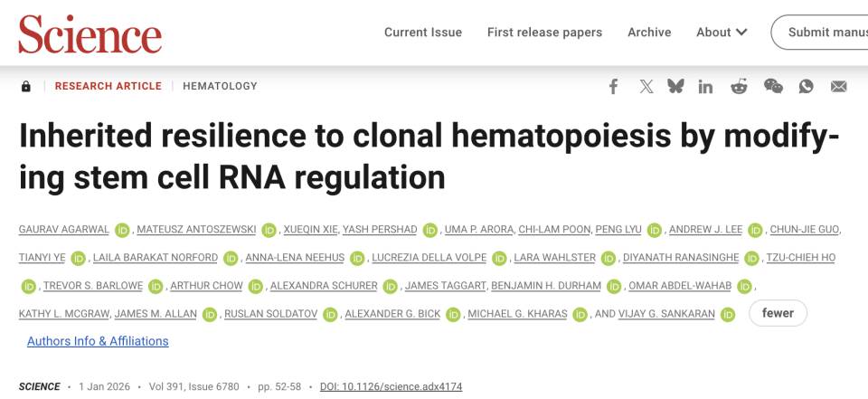Screen dimensions: 868x399
Task: Share article on LinkedIn
Action: (706, 86)
